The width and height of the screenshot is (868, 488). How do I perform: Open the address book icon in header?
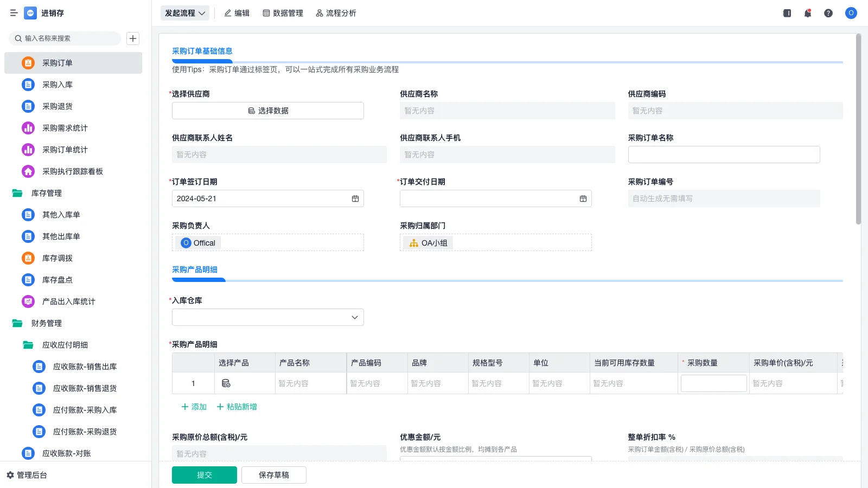[787, 13]
